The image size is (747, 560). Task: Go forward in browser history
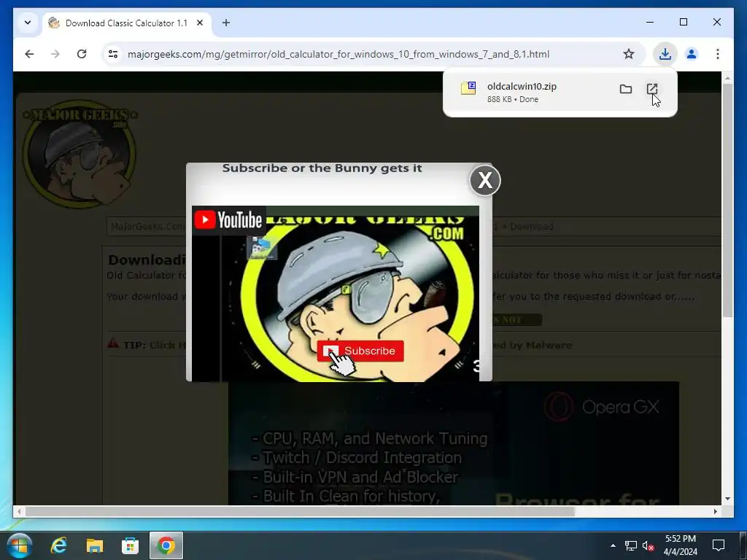pos(55,54)
